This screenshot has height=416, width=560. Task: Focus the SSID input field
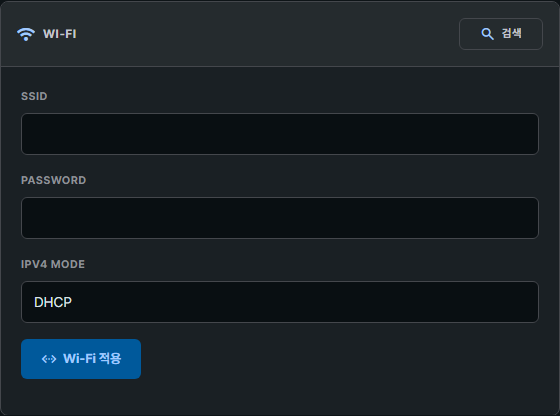(x=280, y=134)
